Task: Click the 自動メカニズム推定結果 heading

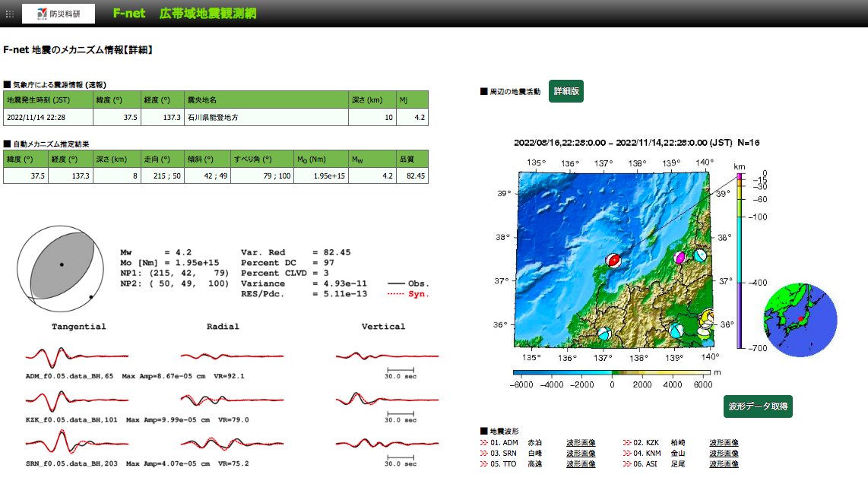Action: [46, 144]
